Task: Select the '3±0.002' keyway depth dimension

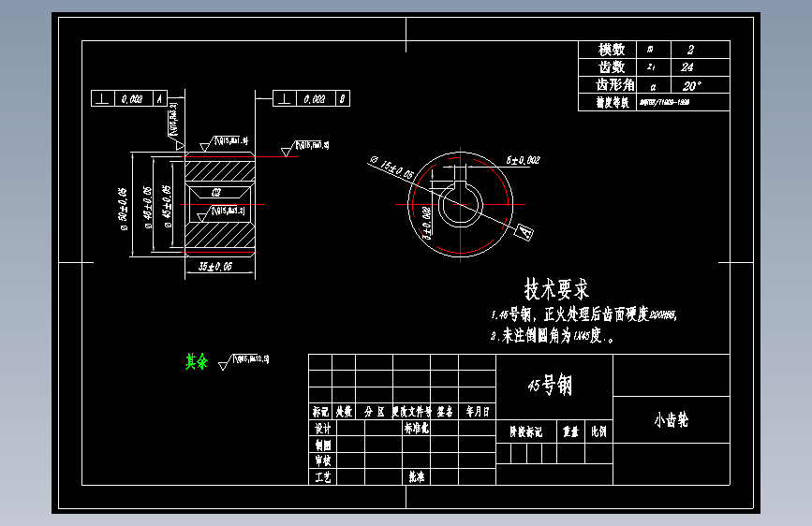Action: tap(427, 223)
